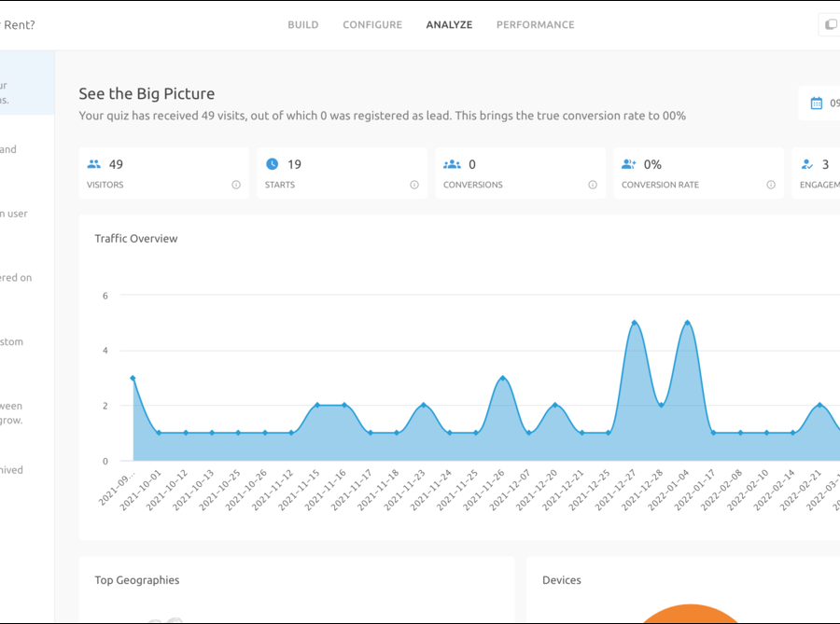The image size is (840, 624).
Task: Open the info icon on Starts card
Action: coord(414,185)
